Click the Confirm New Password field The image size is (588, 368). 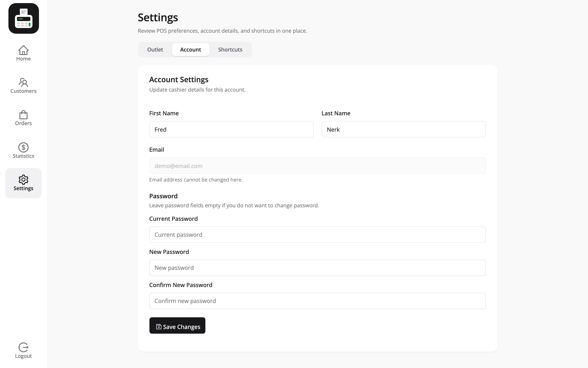coord(317,301)
